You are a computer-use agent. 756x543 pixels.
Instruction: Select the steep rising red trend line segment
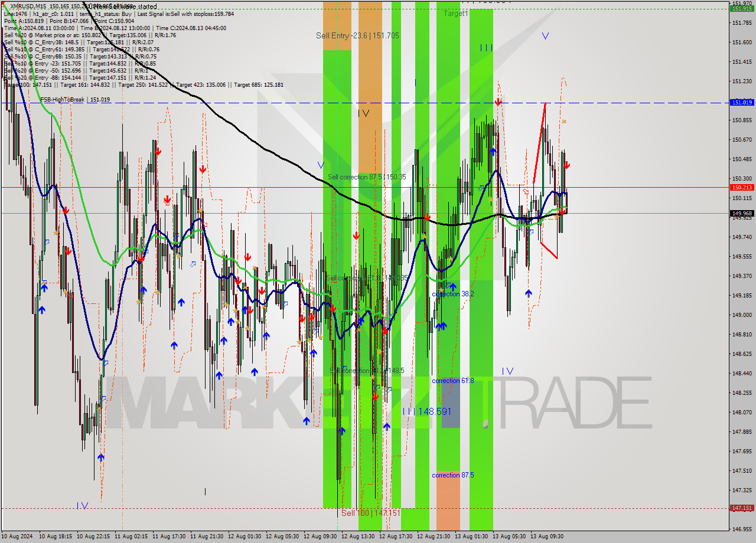tap(539, 143)
